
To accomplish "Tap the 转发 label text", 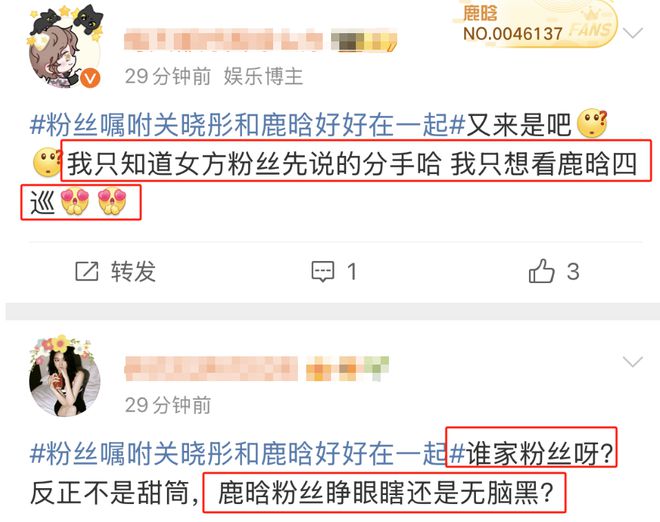I will [x=133, y=272].
